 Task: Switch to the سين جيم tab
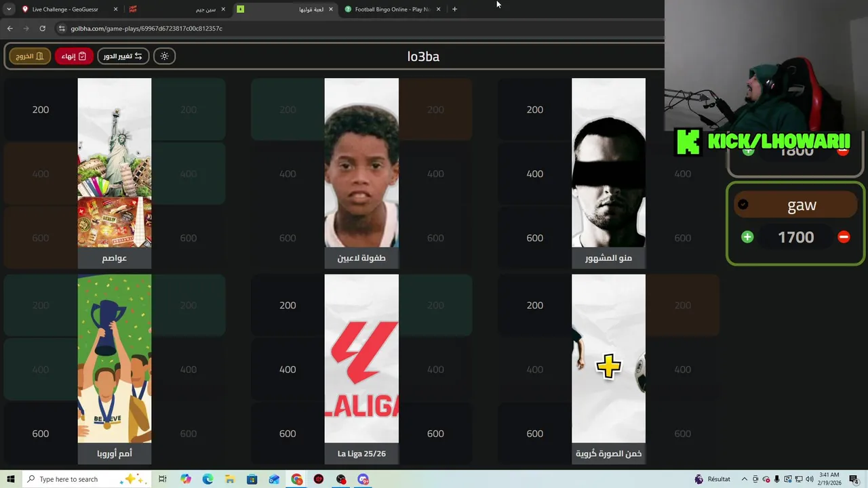(178, 9)
